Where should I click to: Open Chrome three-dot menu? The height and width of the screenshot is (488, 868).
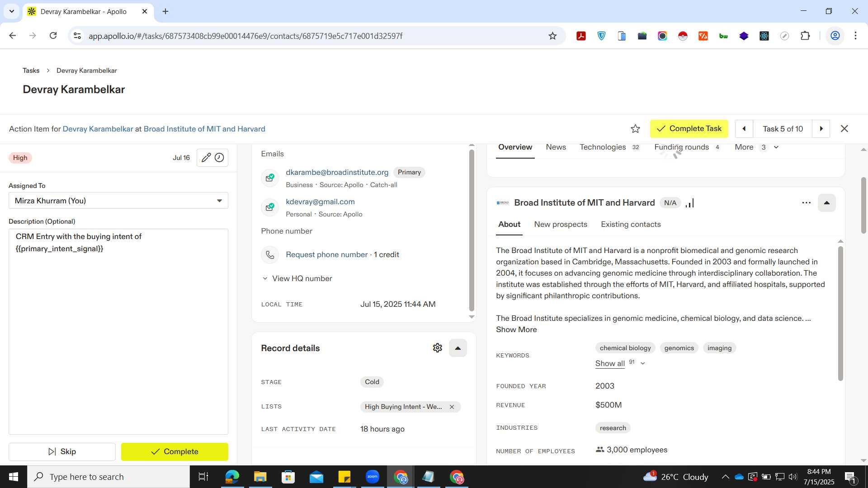point(855,36)
